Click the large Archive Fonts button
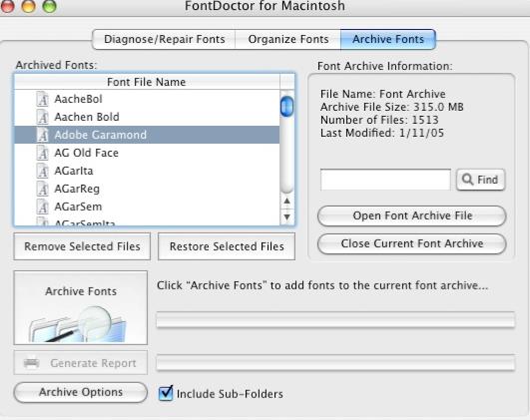Image resolution: width=530 pixels, height=420 pixels. tap(81, 307)
